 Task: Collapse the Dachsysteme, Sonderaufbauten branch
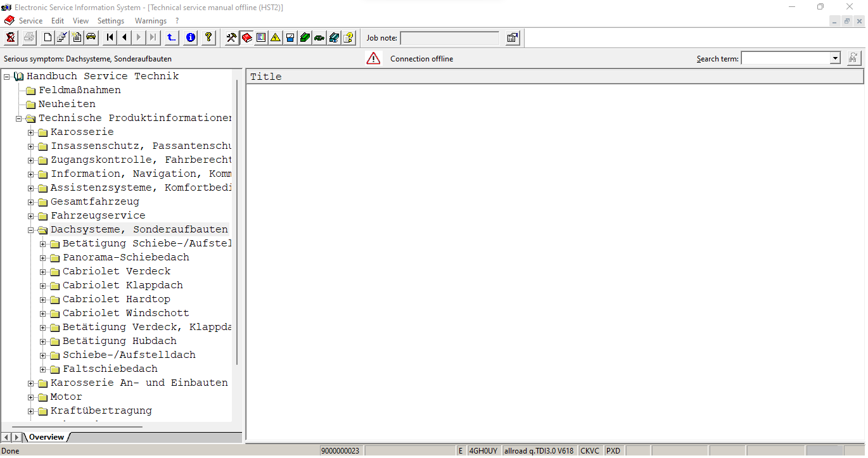point(30,229)
